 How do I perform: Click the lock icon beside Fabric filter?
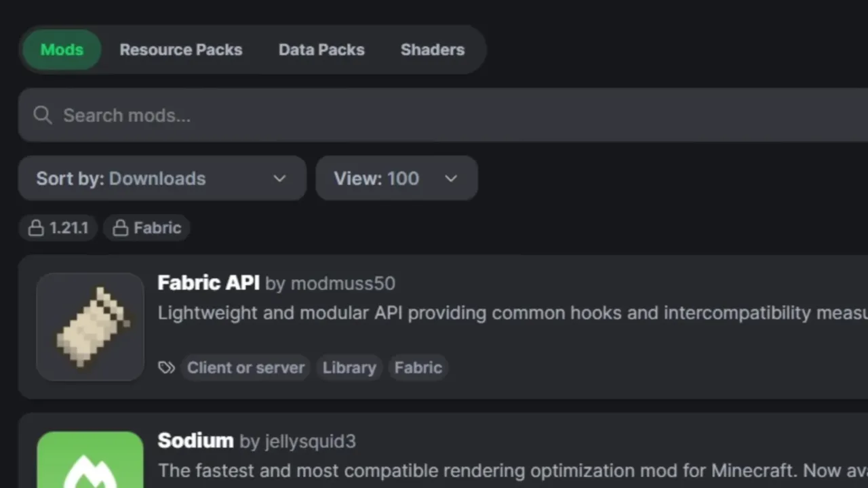click(x=120, y=228)
